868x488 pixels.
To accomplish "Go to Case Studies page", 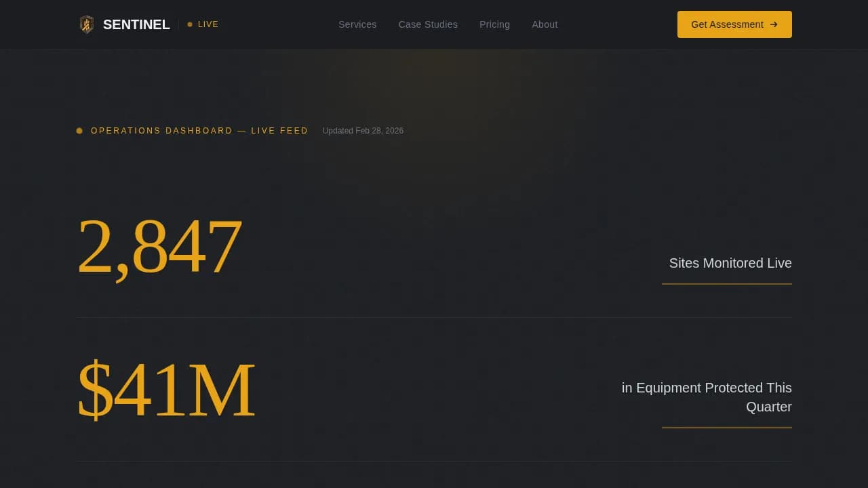I will pos(428,24).
